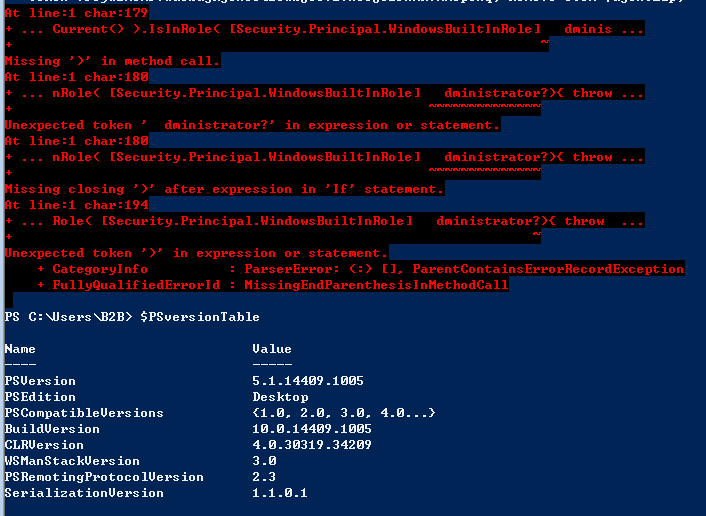Click the PSCompatibleVersions row name

point(84,413)
